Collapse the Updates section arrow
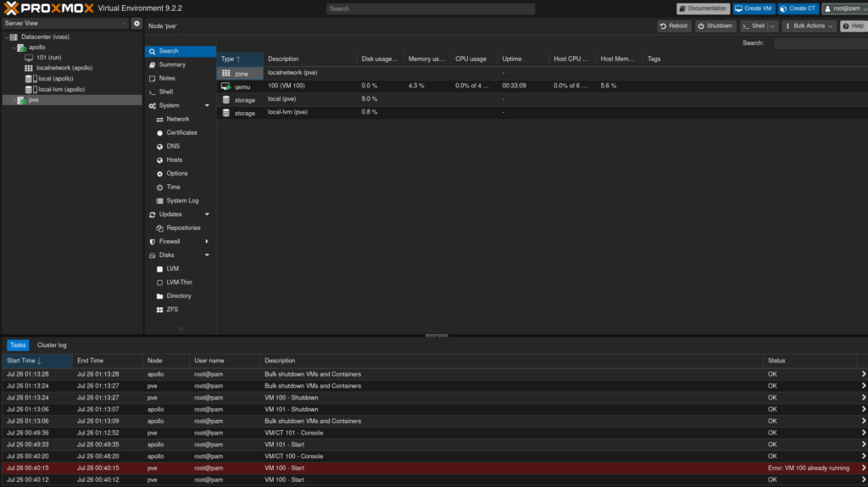The image size is (868, 487). [x=207, y=215]
